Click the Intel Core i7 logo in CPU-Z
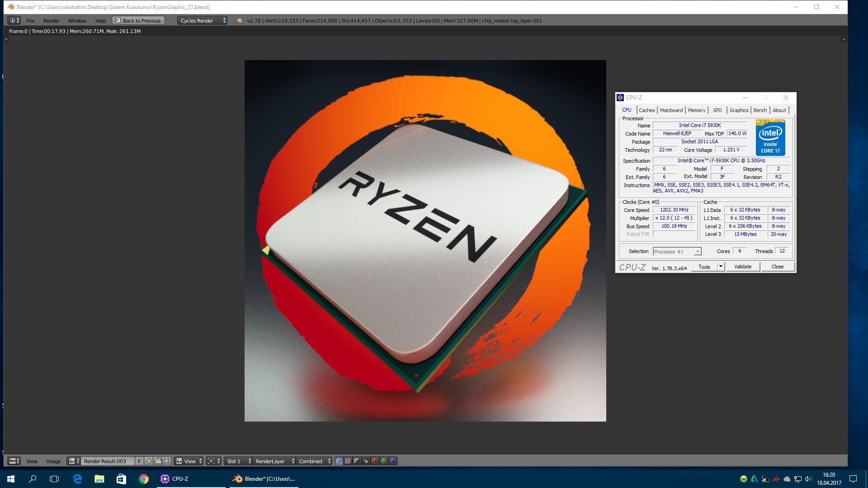This screenshot has width=868, height=488. [770, 138]
